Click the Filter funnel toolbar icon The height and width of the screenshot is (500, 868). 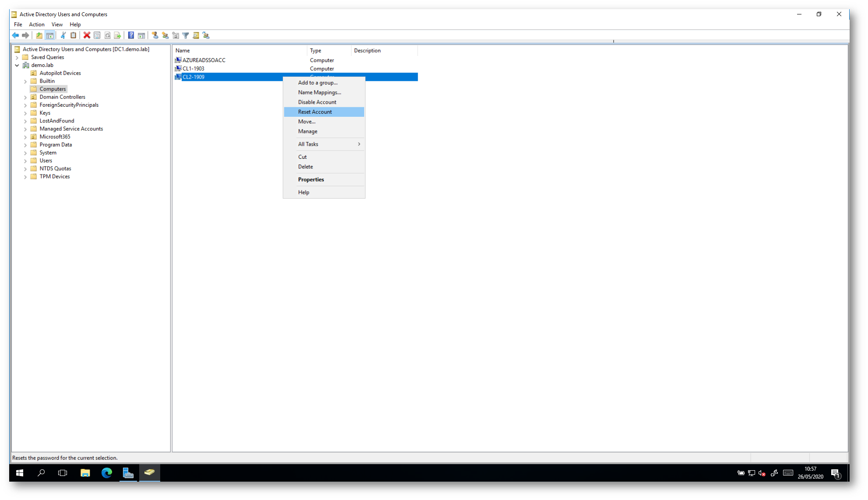[186, 35]
